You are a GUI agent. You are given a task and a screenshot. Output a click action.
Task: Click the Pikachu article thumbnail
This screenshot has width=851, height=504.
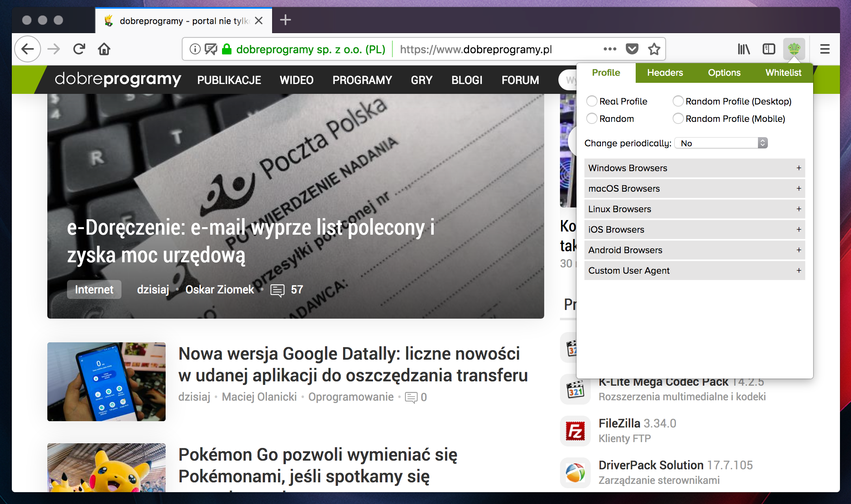coord(106,468)
